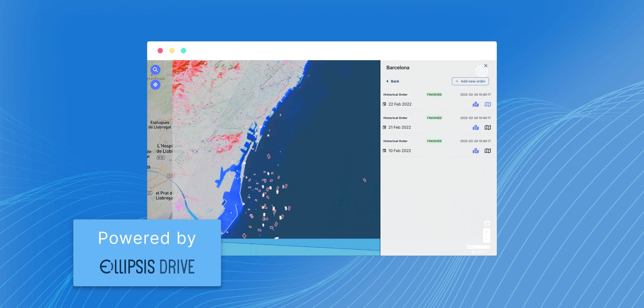
Task: Select the 21 Feb 2022 historical order row
Action: tap(438, 123)
